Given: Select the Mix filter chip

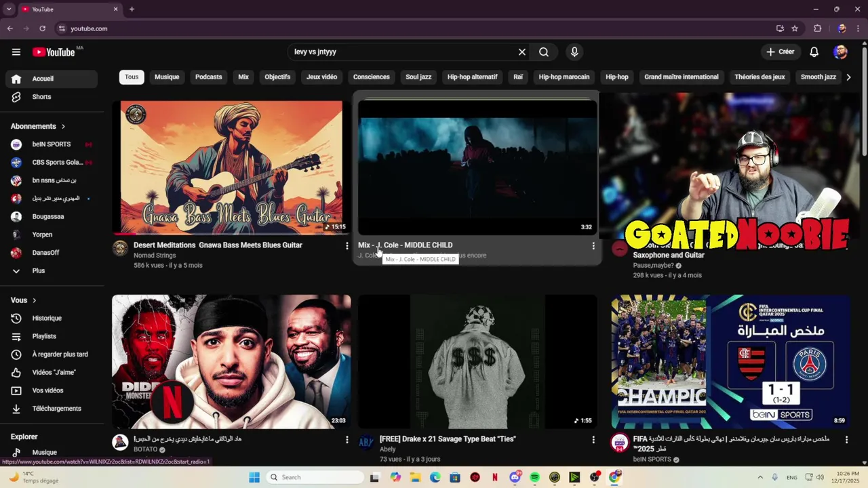Looking at the screenshot, I should pos(243,77).
